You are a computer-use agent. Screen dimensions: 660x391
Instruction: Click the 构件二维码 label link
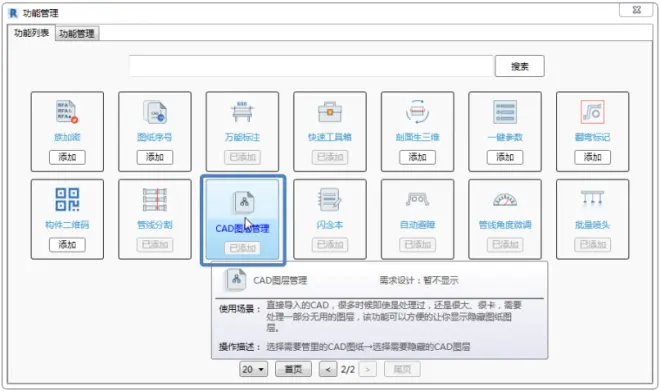(x=67, y=225)
